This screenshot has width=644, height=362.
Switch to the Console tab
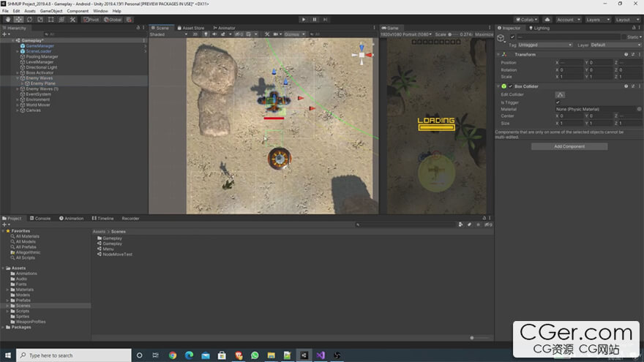coord(40,219)
